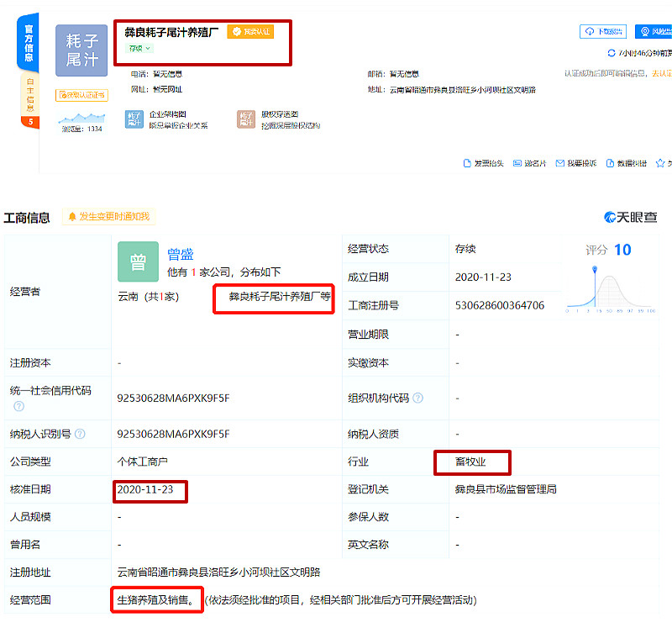Expand the green 存续 status dropdown
The image size is (672, 633).
[139, 49]
